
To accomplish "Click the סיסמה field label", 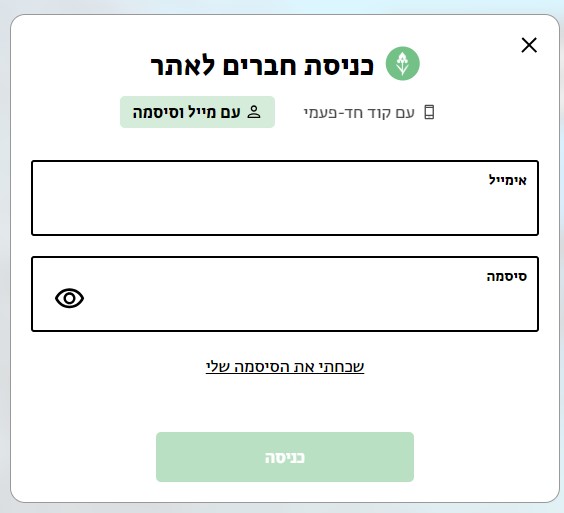I will click(x=506, y=276).
